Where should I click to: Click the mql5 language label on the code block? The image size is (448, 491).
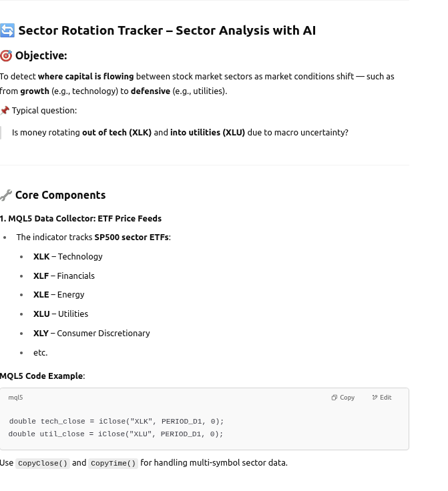tap(15, 398)
